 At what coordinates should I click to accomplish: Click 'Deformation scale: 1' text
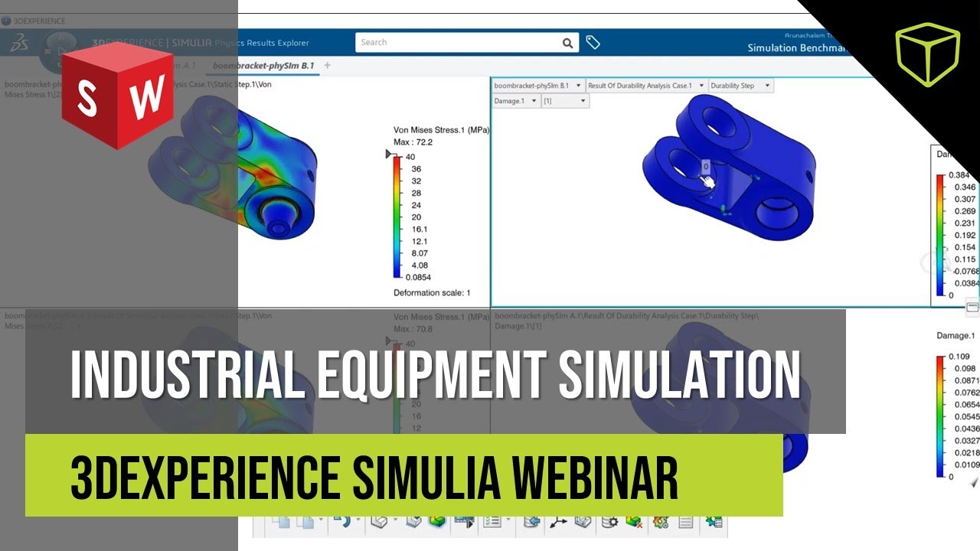point(432,293)
